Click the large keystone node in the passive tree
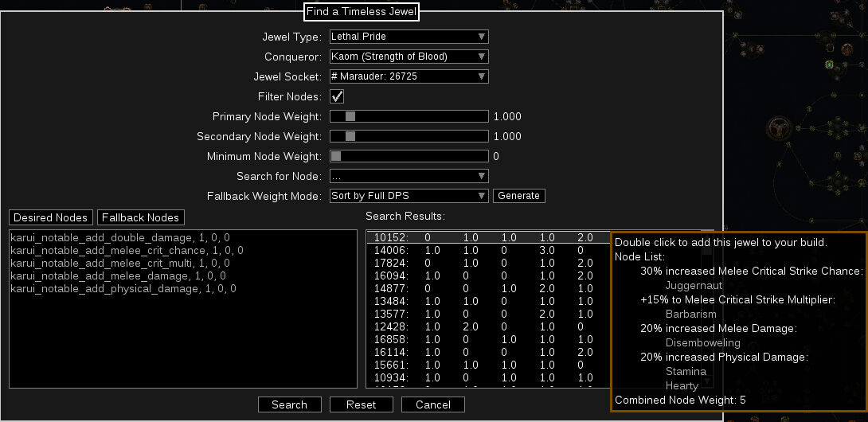This screenshot has height=422, width=868. pos(780,128)
